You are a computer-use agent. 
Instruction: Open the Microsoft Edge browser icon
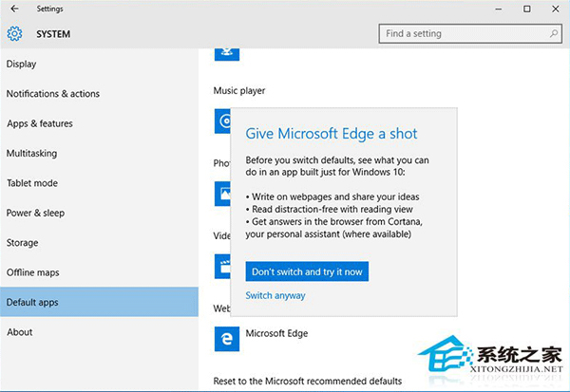coord(227,339)
